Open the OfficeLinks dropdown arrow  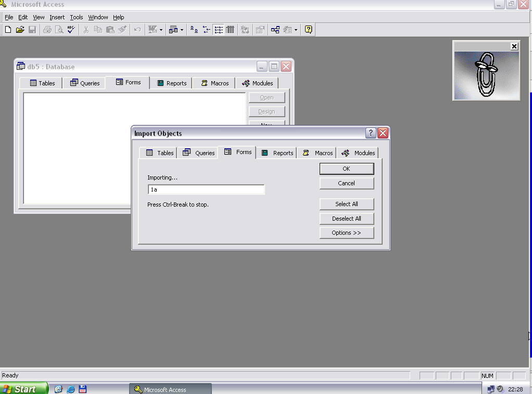click(161, 30)
